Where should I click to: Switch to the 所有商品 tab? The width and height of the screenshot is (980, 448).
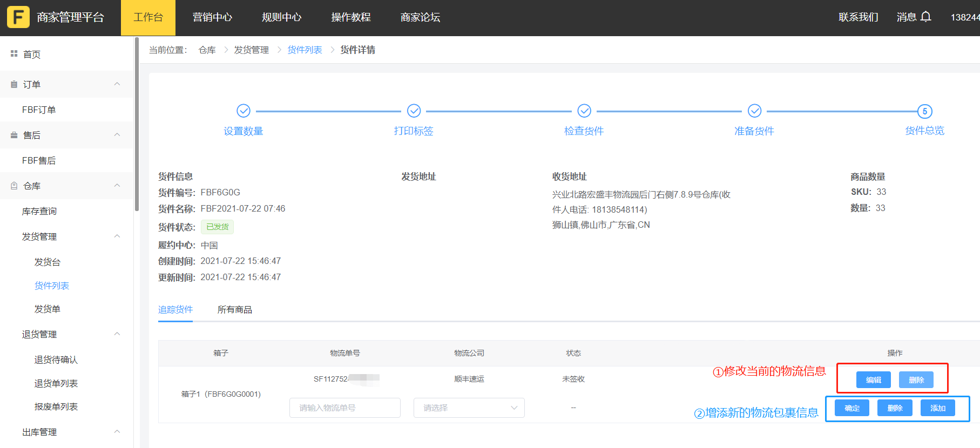click(x=234, y=310)
